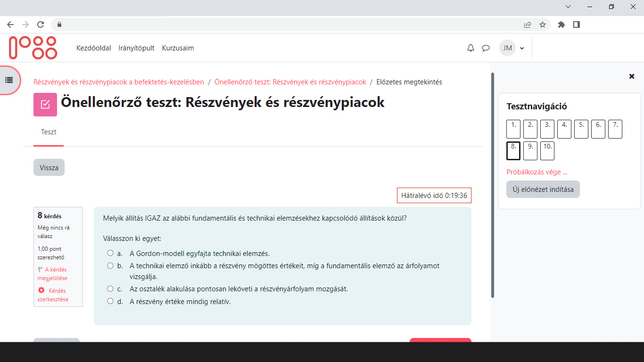Click 'Próbálkozás vége ...' link
644x362 pixels.
[537, 172]
